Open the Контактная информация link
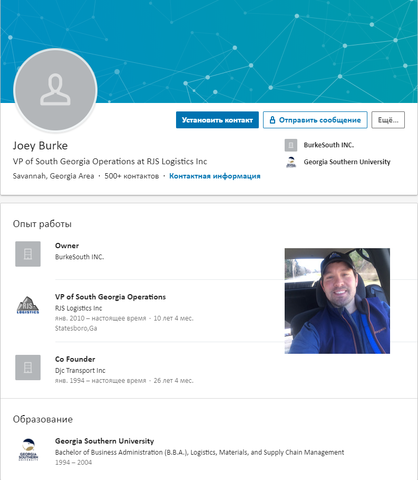Image resolution: width=418 pixels, height=480 pixels. coord(215,176)
